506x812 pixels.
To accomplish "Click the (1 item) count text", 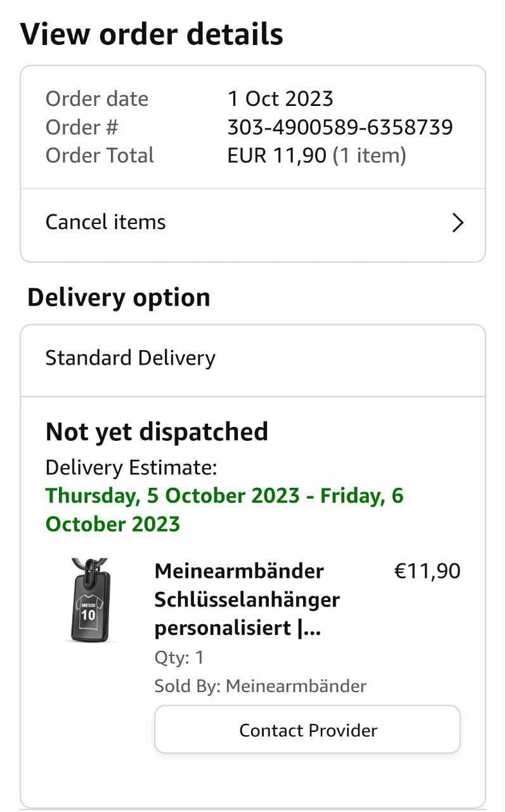I will (370, 155).
